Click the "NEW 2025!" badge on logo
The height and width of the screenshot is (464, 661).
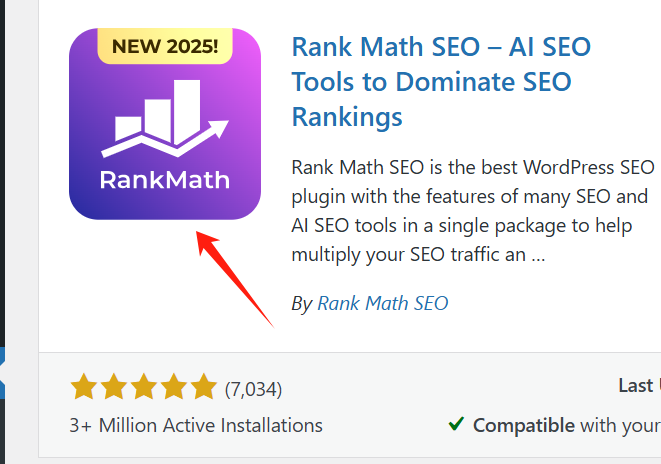pyautogui.click(x=164, y=46)
